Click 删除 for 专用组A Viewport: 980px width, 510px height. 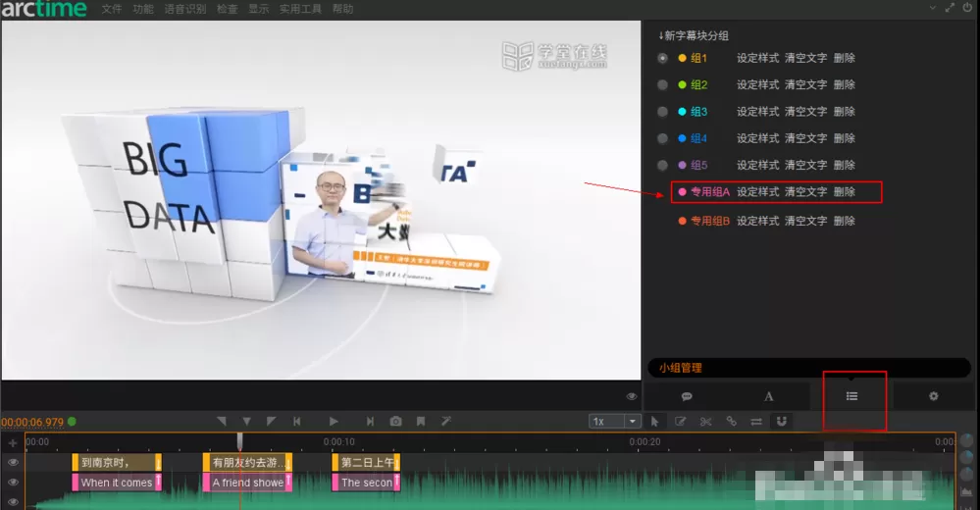(x=844, y=192)
